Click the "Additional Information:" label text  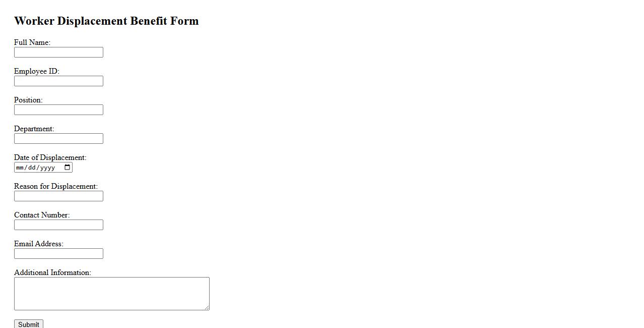pyautogui.click(x=52, y=272)
